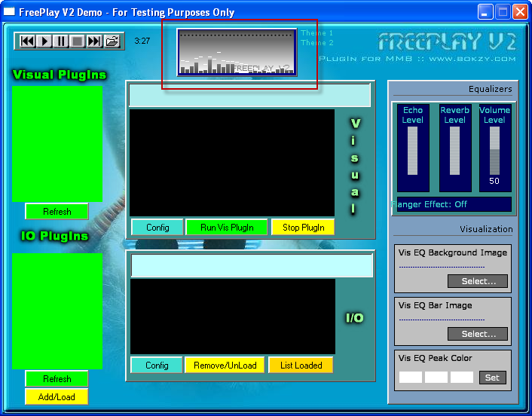Select a Vis EQ Bar Image

478,334
